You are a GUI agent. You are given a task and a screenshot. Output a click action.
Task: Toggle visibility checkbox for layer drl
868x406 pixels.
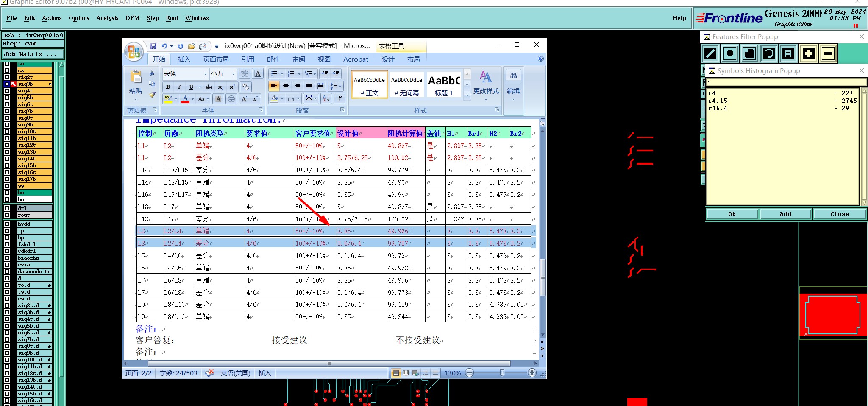(7, 208)
